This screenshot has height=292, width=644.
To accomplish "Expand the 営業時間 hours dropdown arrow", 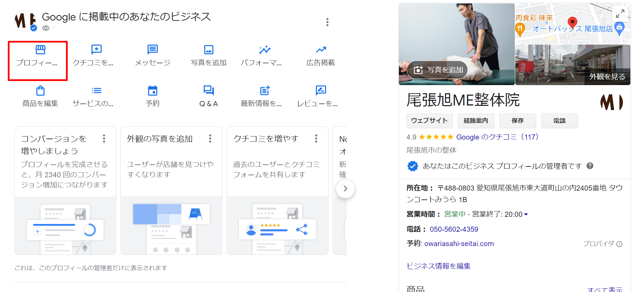I will click(526, 214).
